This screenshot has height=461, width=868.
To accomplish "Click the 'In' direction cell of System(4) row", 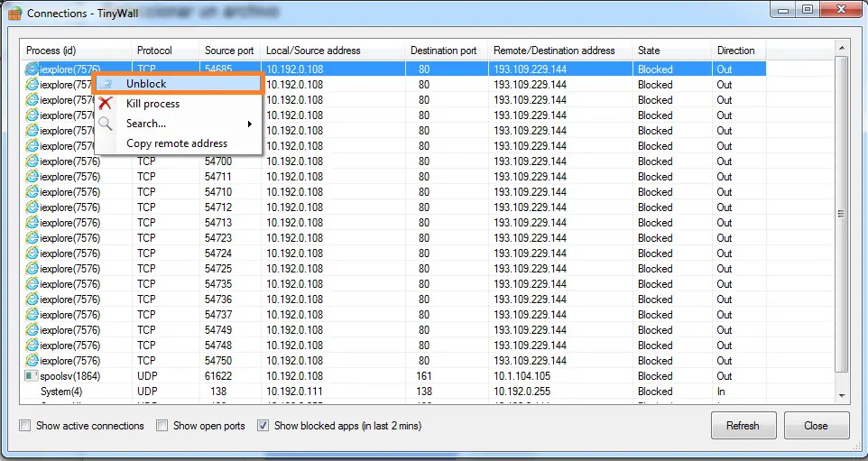I will click(721, 392).
